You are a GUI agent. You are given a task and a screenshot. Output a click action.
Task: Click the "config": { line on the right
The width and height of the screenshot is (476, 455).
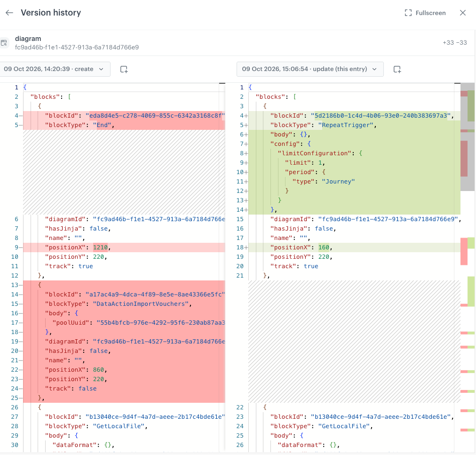tap(291, 144)
